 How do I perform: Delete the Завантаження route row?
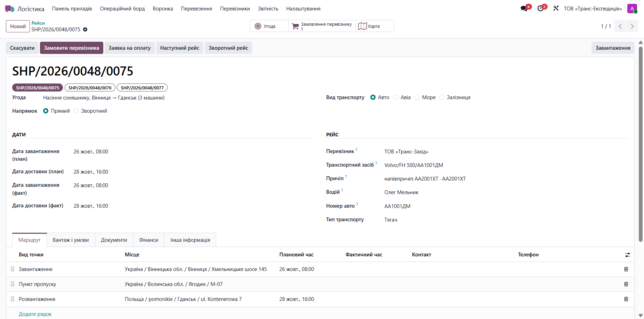[x=626, y=269]
